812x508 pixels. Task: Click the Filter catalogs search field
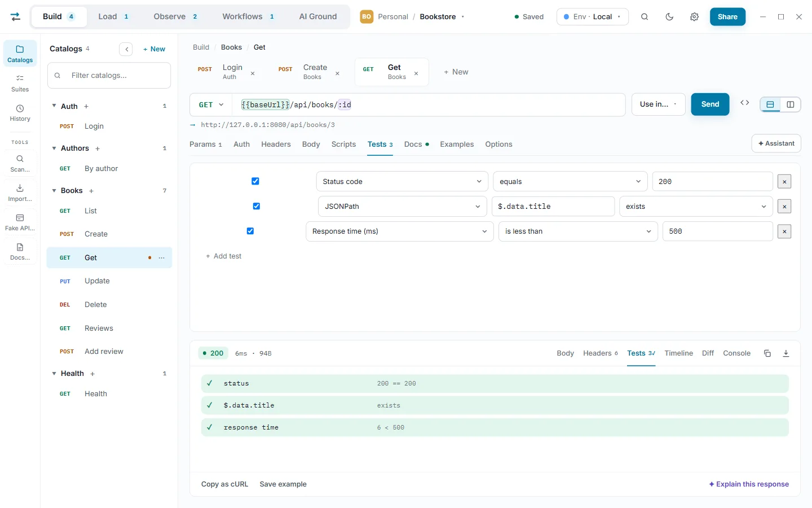109,76
